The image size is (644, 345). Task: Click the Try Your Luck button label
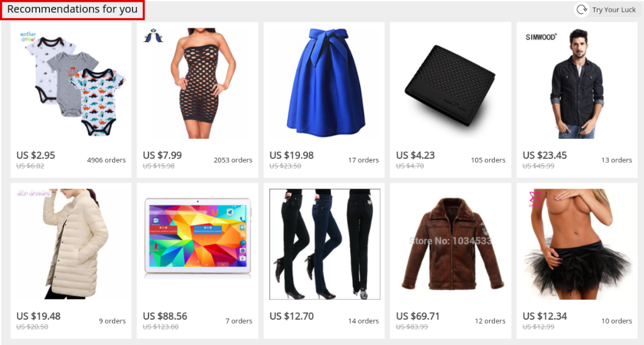pyautogui.click(x=614, y=10)
